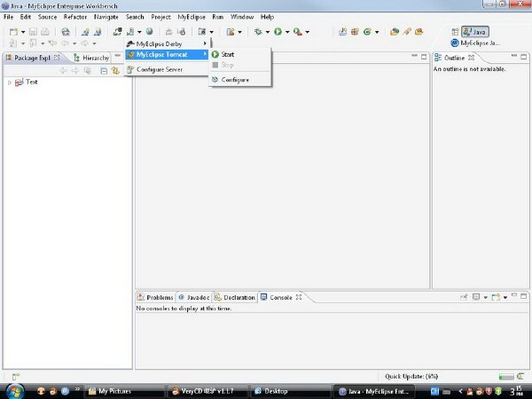This screenshot has width=532, height=399.
Task: Close the Outline view tab
Action: coord(472,58)
